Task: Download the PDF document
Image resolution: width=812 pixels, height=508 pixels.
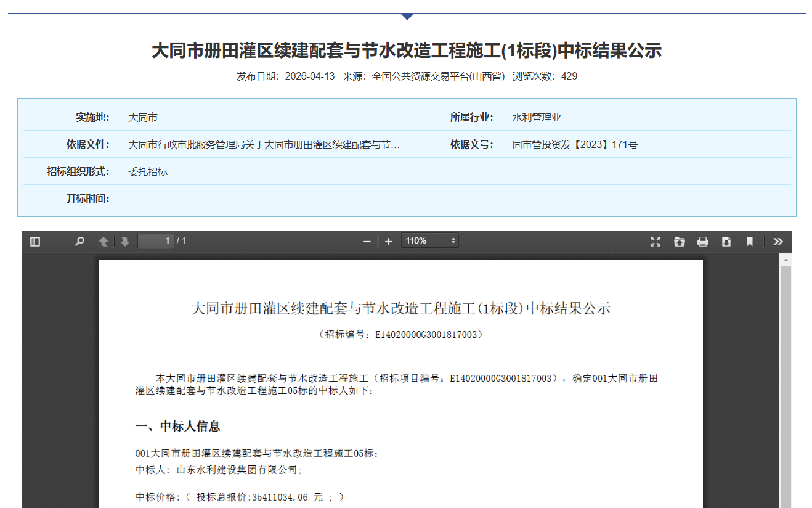Action: click(x=726, y=242)
